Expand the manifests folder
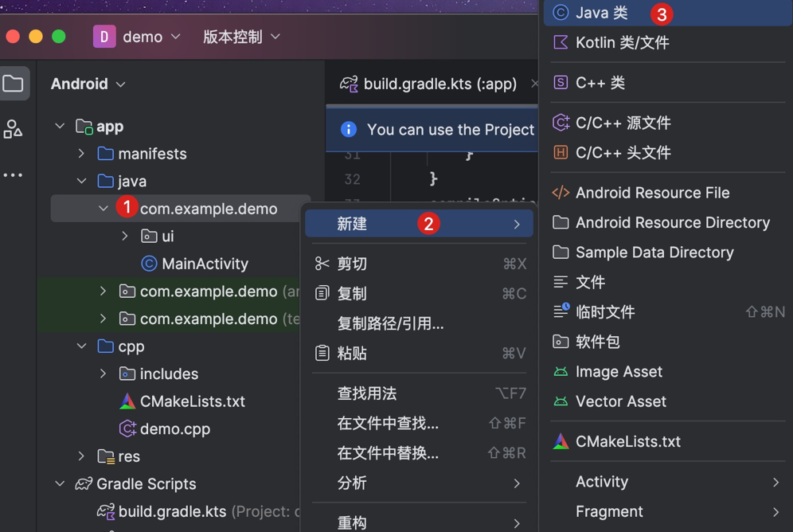Screen dimensions: 793x532 (81, 153)
